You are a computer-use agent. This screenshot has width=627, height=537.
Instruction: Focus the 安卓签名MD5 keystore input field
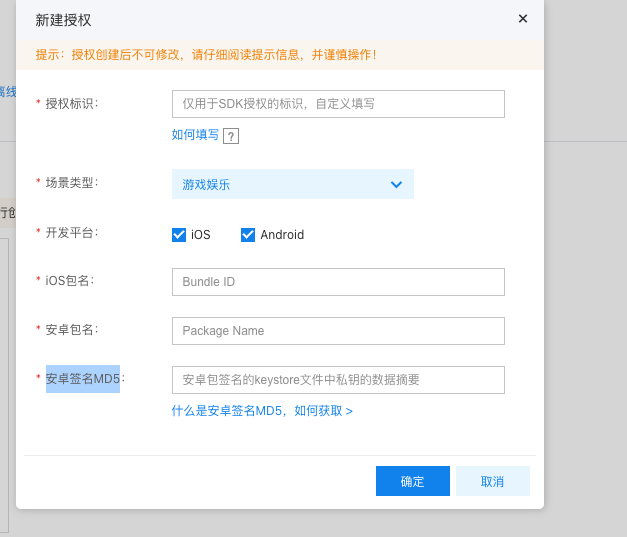click(338, 380)
